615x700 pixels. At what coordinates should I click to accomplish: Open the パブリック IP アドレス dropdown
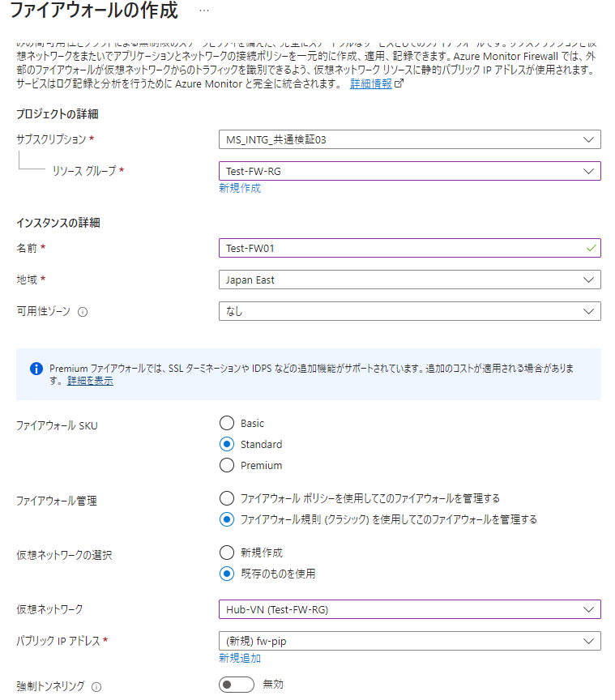click(409, 641)
